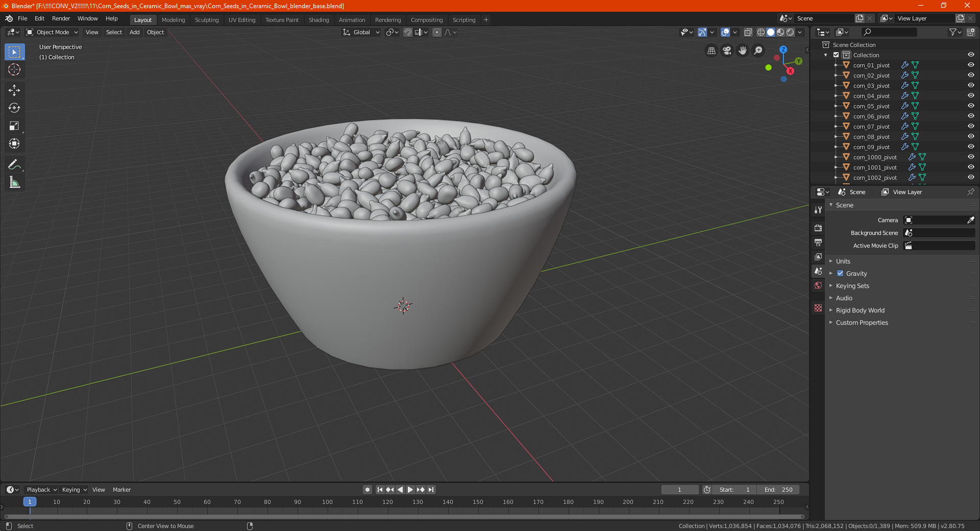Select corn_05_pivot in the outliner
This screenshot has height=531, width=980.
coord(871,106)
